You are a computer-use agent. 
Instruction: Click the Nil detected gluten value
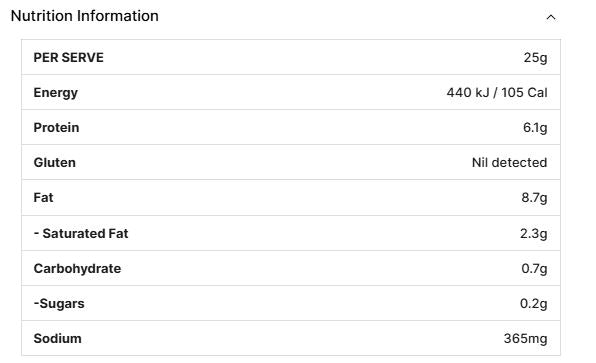pyautogui.click(x=509, y=162)
